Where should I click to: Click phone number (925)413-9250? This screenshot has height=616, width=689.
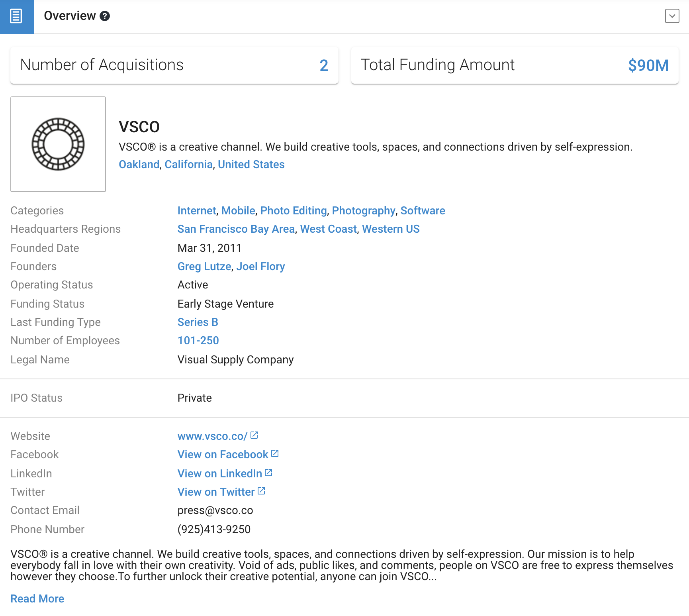point(214,530)
